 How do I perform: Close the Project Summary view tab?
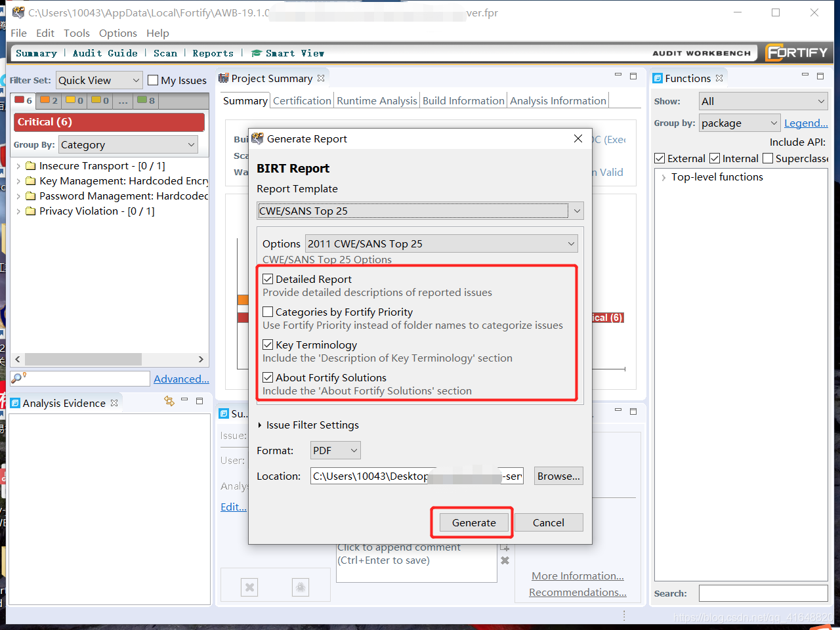coord(321,78)
